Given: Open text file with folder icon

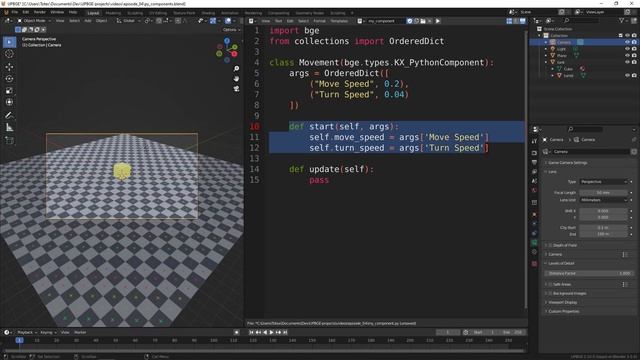Looking at the screenshot, I should [x=423, y=21].
